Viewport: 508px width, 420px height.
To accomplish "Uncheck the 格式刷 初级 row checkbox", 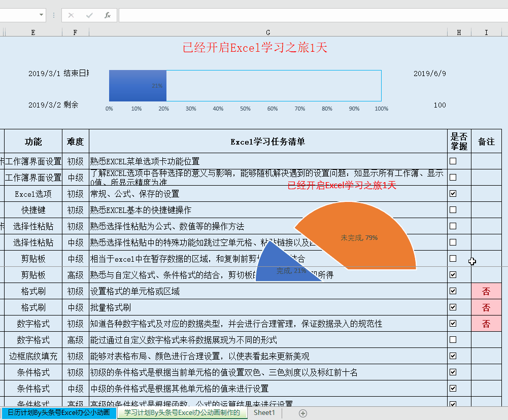I will pyautogui.click(x=453, y=291).
